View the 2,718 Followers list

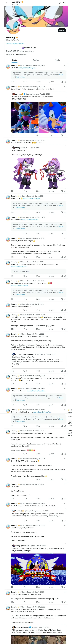click(x=21, y=55)
